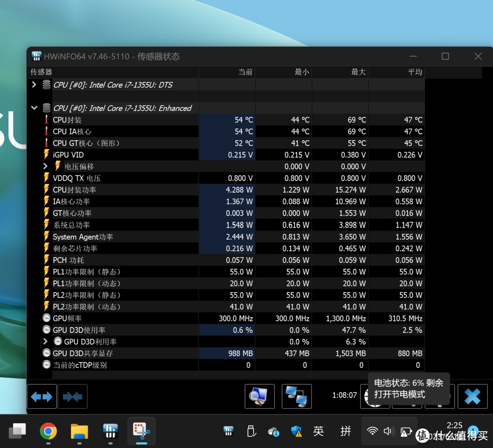This screenshot has width=493, height=448.
Task: Click the OneDrive cloud tray icon
Action: (x=273, y=432)
